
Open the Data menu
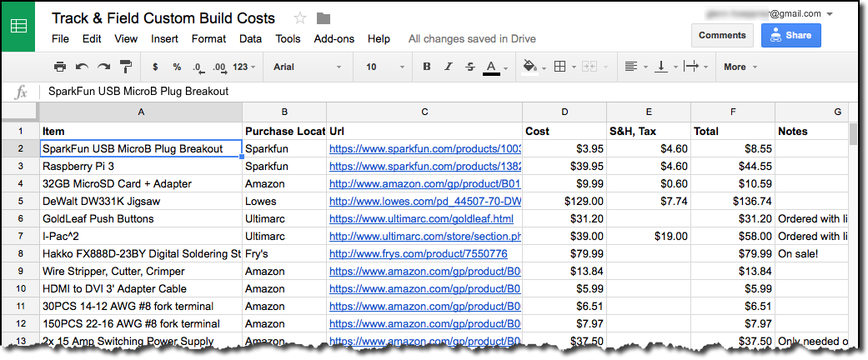point(251,38)
